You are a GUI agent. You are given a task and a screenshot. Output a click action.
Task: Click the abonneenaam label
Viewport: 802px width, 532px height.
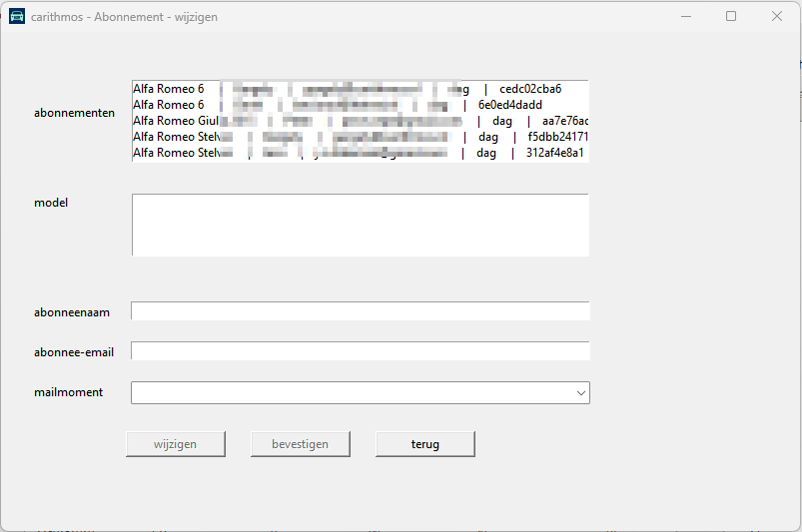(x=72, y=311)
